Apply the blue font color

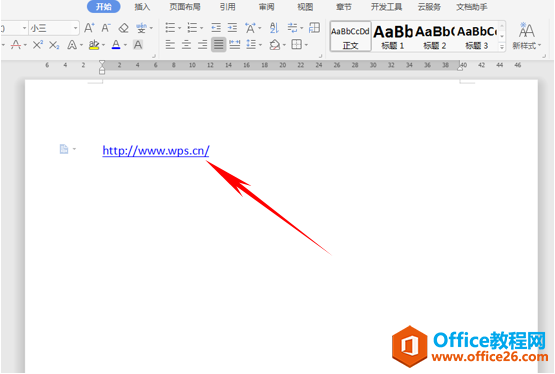(116, 45)
